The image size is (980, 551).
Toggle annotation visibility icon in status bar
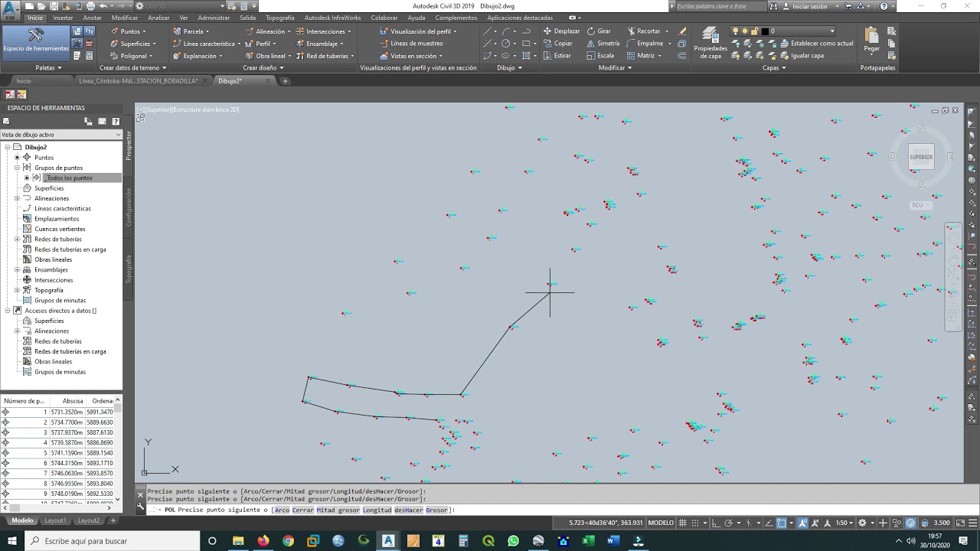coord(803,523)
